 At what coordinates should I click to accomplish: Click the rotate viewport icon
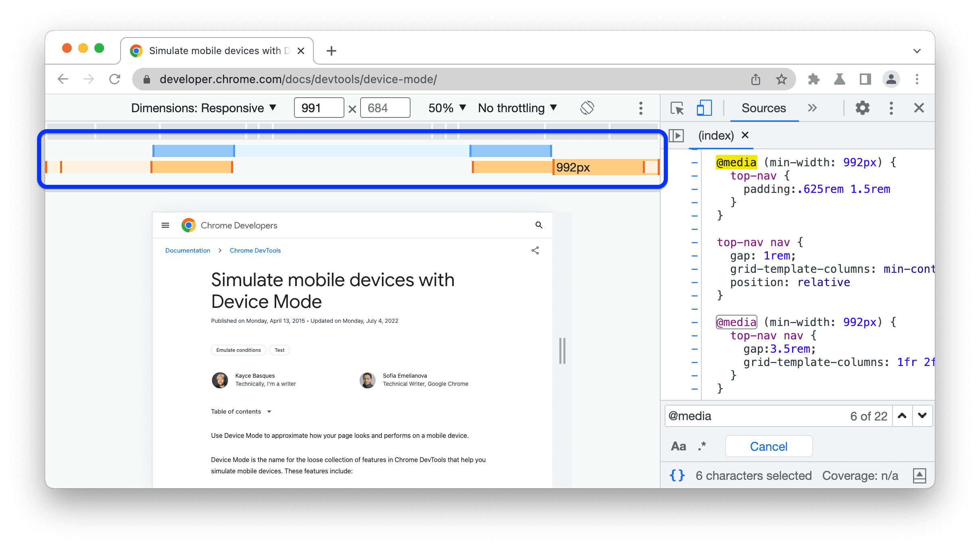[x=586, y=109]
